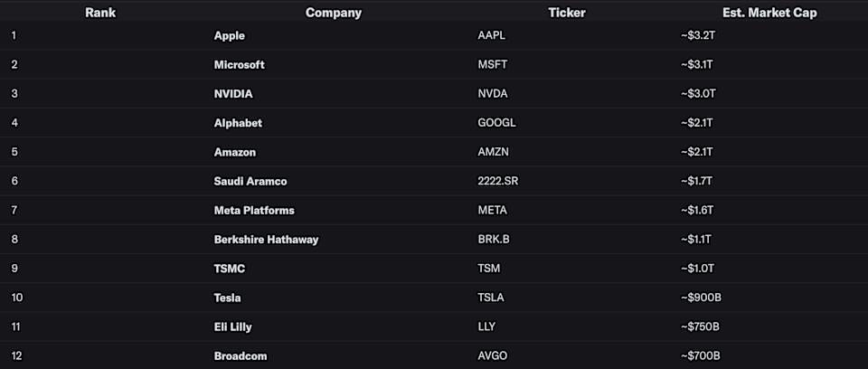Viewport: 868px width, 369px height.
Task: Click the Est. Market Cap header
Action: point(769,13)
